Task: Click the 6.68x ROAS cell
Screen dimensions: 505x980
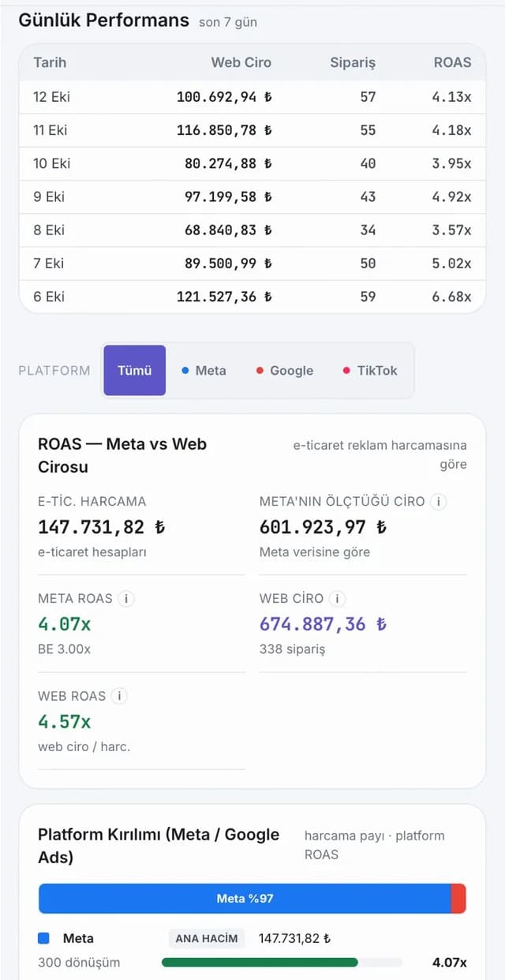Action: [x=451, y=297]
